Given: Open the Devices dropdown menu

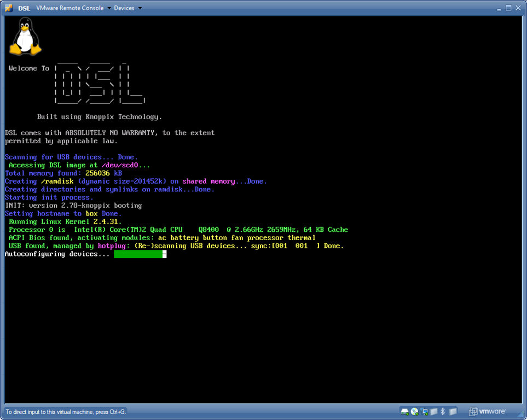Looking at the screenshot, I should (x=128, y=8).
